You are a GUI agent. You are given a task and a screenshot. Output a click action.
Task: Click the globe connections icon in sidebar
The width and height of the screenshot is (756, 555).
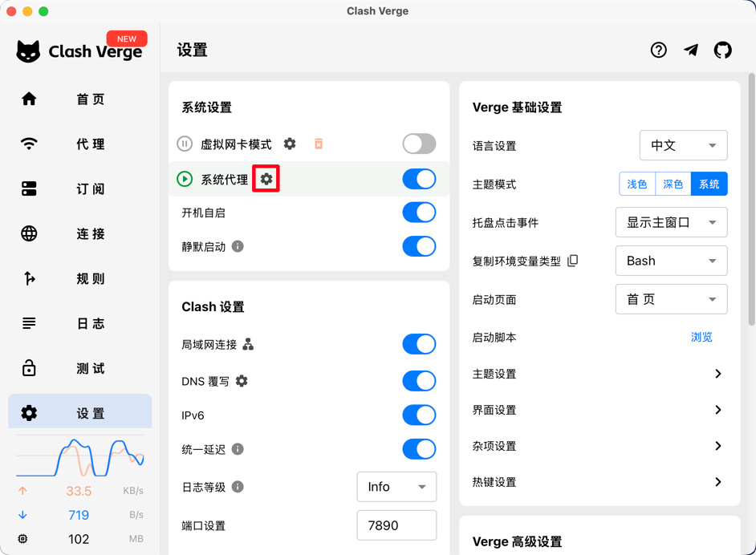pos(29,233)
